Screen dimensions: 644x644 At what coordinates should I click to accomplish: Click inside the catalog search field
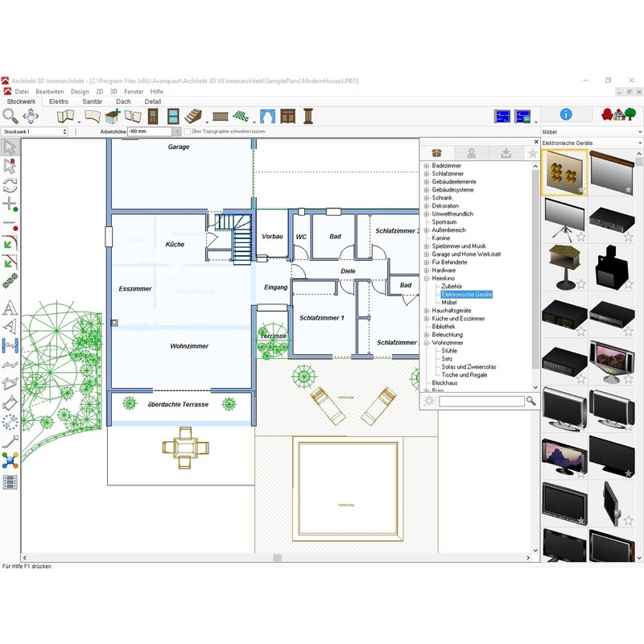coord(483,399)
